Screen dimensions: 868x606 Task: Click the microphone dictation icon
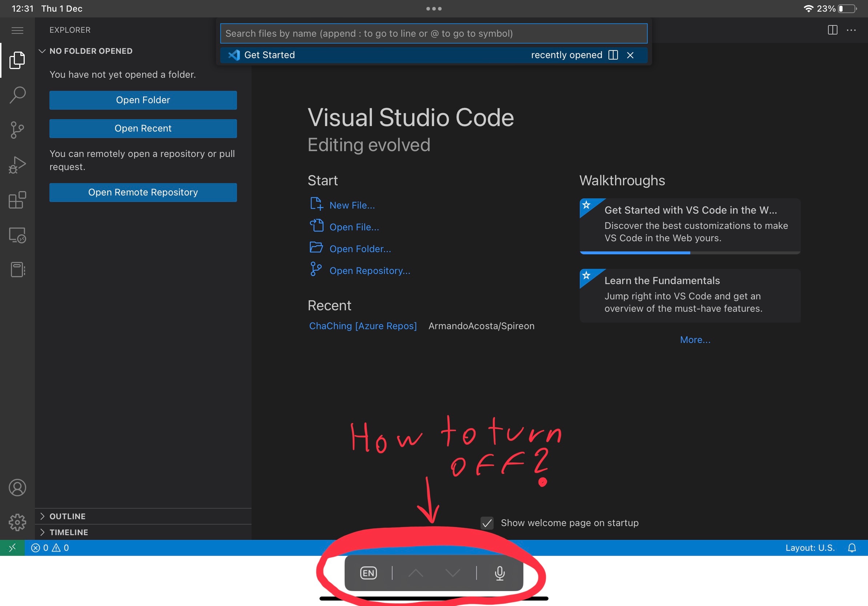coord(499,573)
